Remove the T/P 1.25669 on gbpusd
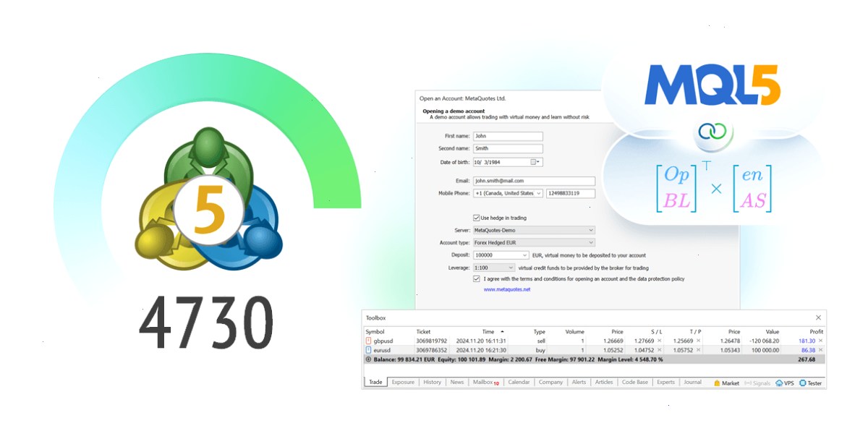The image size is (868, 439). (x=698, y=341)
